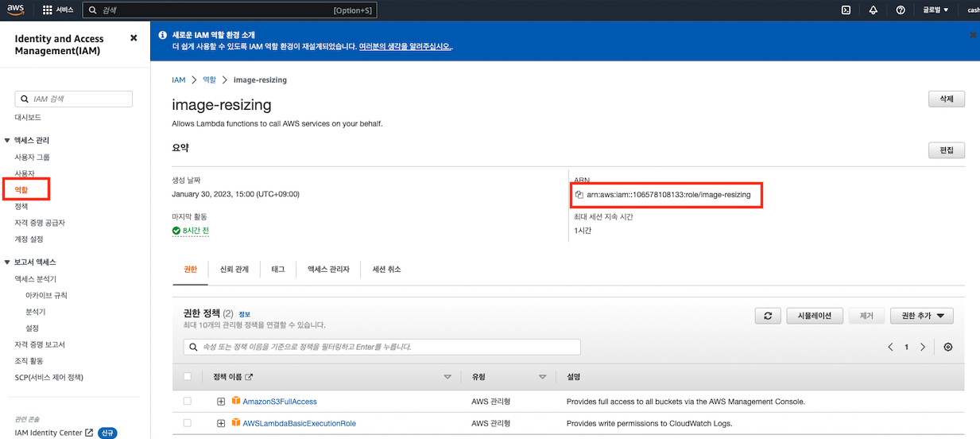This screenshot has width=980, height=439.
Task: Open 역할 in the sidebar
Action: (x=21, y=190)
